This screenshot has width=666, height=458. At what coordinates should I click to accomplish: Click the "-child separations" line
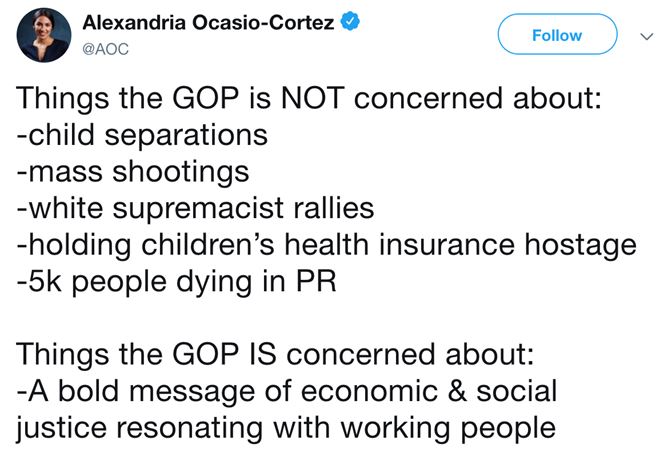coord(142,134)
